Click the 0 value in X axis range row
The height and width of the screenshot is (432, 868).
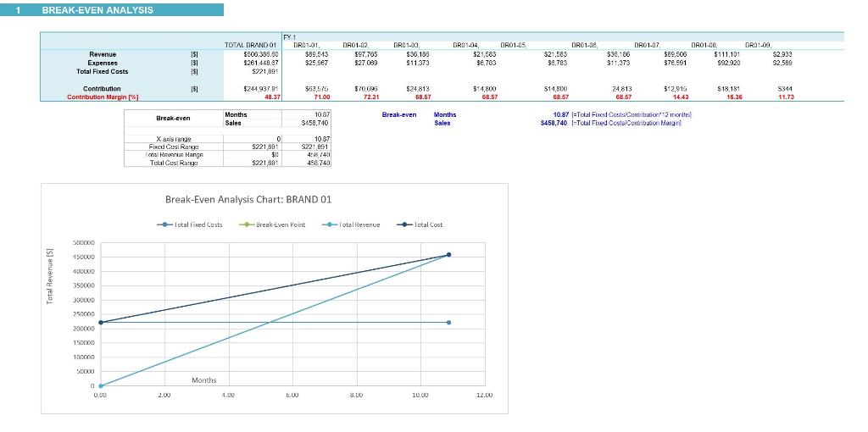[278, 139]
